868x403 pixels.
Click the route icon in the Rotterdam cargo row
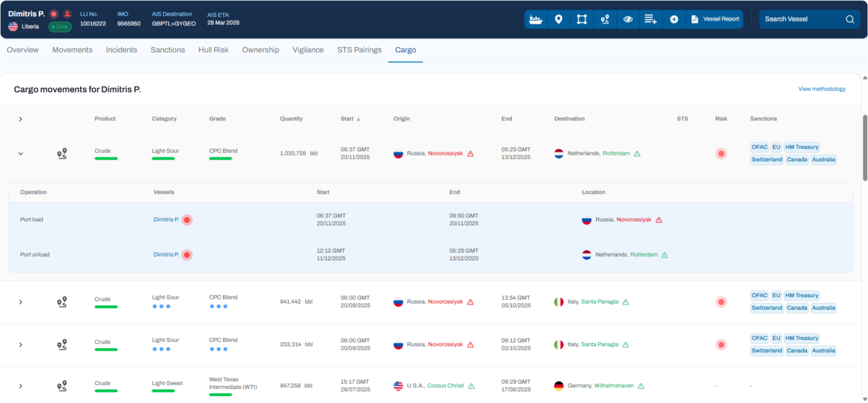[x=62, y=154]
